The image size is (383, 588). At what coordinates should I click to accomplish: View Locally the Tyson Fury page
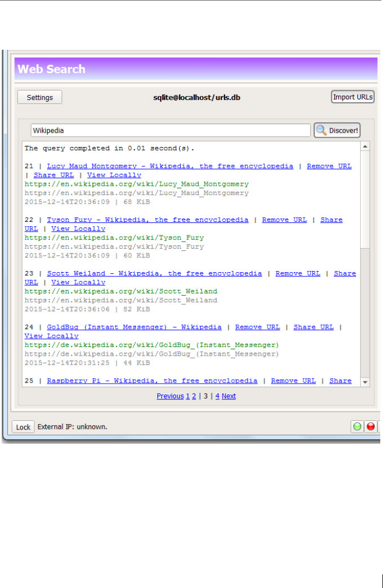pos(78,229)
